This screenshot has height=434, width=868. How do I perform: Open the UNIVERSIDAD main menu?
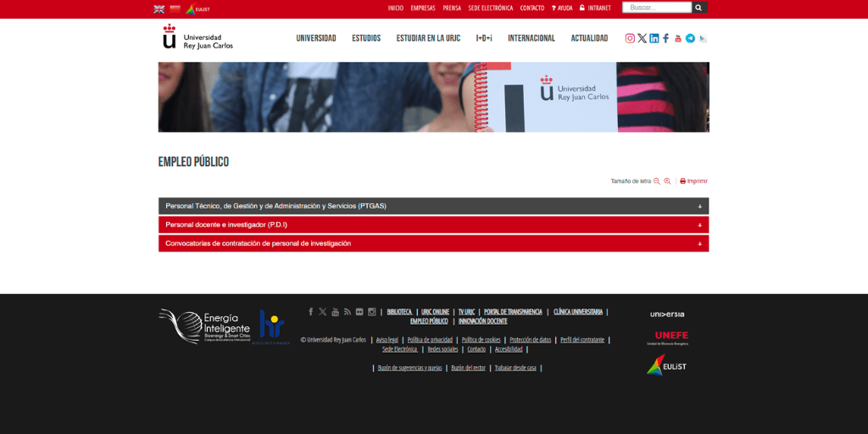click(316, 38)
